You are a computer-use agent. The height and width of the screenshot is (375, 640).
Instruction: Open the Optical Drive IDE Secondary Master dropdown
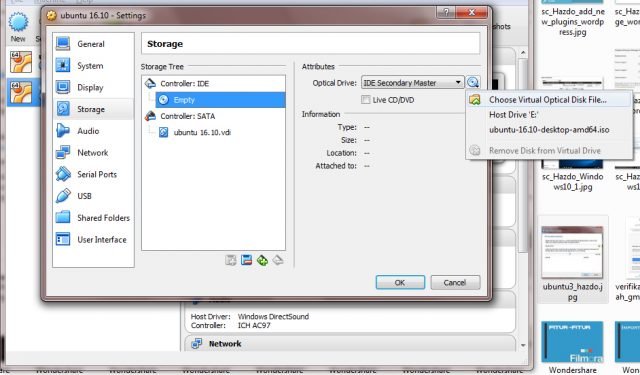pos(413,83)
